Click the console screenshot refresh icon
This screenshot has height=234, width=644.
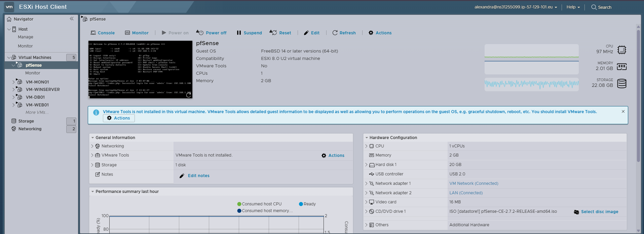tap(188, 95)
